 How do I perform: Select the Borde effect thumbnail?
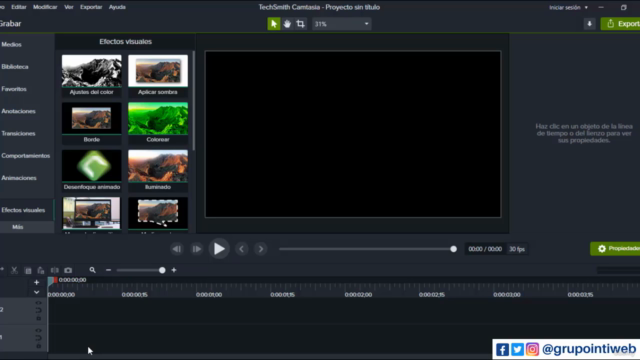(x=91, y=122)
